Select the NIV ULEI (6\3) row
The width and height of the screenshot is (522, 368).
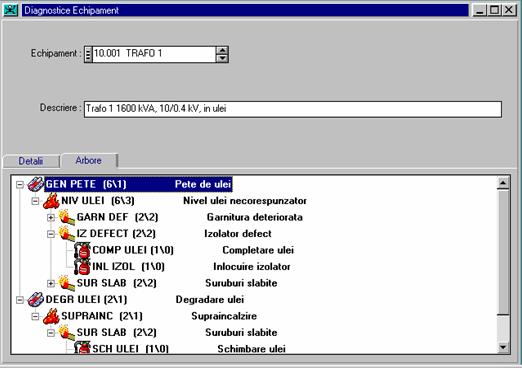pyautogui.click(x=184, y=201)
